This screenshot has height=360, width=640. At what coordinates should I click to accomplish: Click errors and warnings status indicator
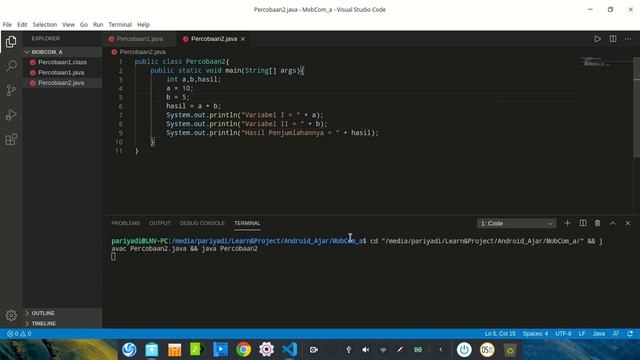click(19, 333)
